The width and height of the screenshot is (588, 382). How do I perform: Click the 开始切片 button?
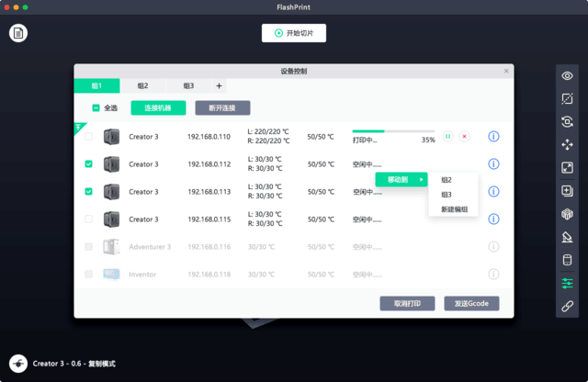(294, 33)
